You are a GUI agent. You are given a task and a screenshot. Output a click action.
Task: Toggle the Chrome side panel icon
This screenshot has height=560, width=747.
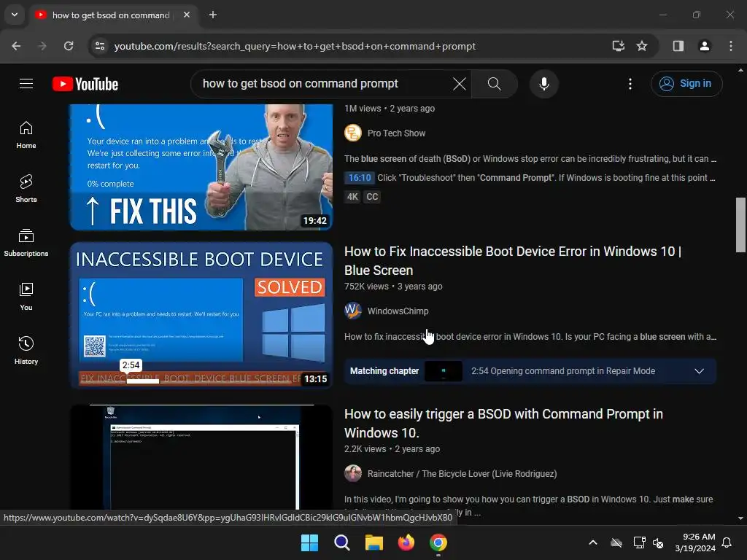pyautogui.click(x=678, y=46)
